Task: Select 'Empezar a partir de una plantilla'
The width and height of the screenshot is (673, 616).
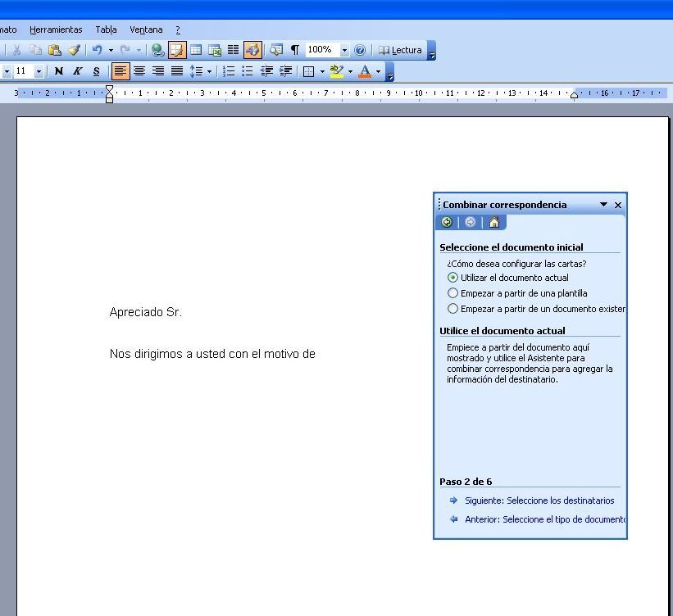Action: [453, 293]
